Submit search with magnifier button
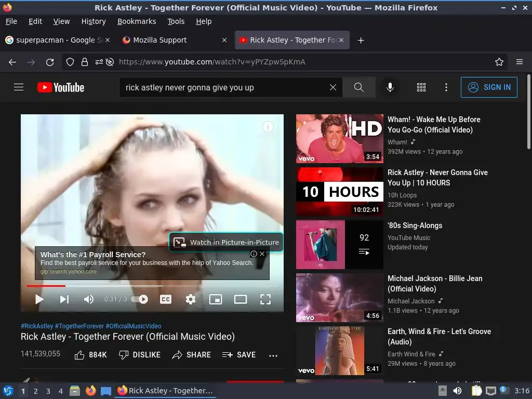This screenshot has height=399, width=532. point(359,87)
